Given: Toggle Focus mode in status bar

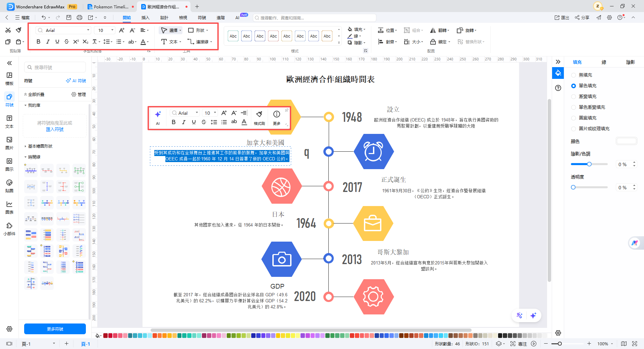Looking at the screenshot, I should click(x=519, y=344).
